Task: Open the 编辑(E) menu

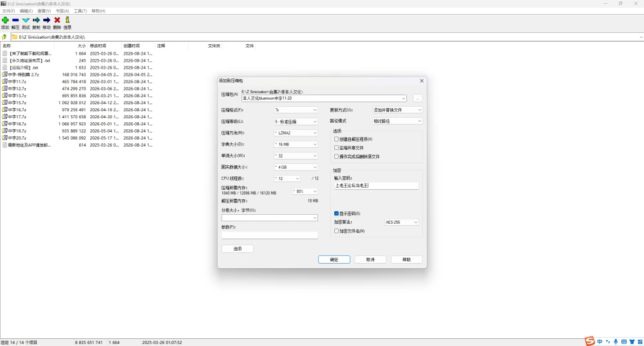Action: pyautogui.click(x=26, y=11)
